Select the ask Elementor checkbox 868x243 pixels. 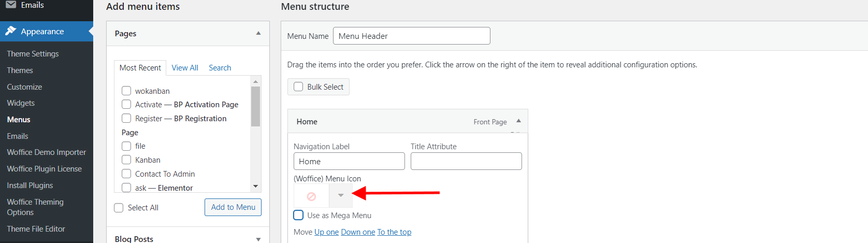(x=126, y=188)
